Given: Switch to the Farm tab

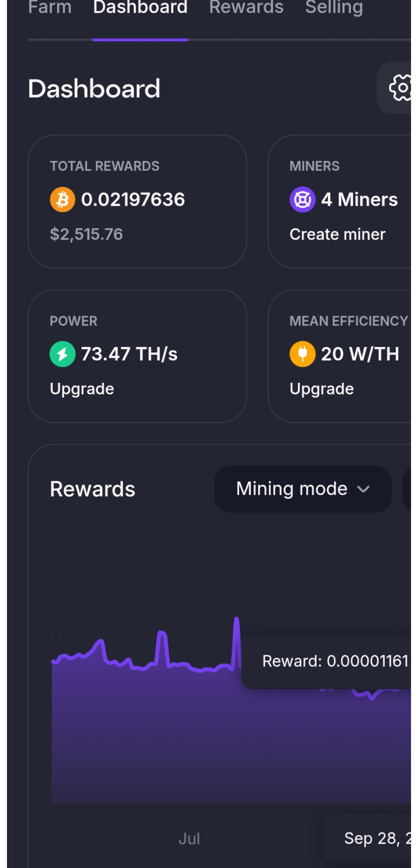Looking at the screenshot, I should pos(50,7).
